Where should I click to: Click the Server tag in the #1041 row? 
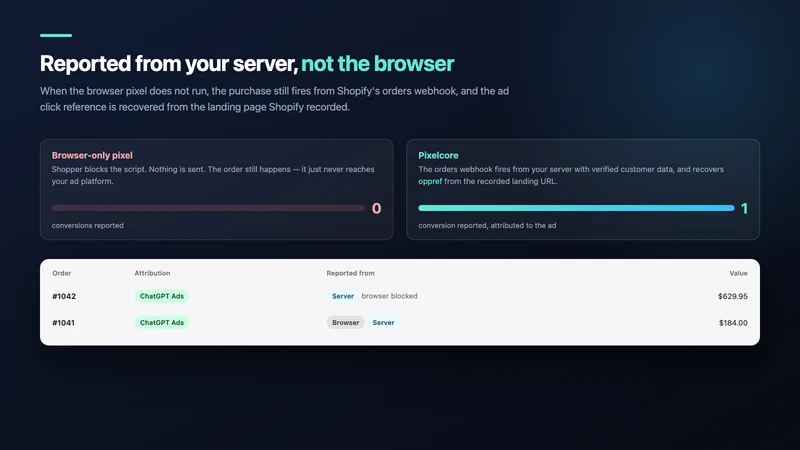pyautogui.click(x=383, y=322)
